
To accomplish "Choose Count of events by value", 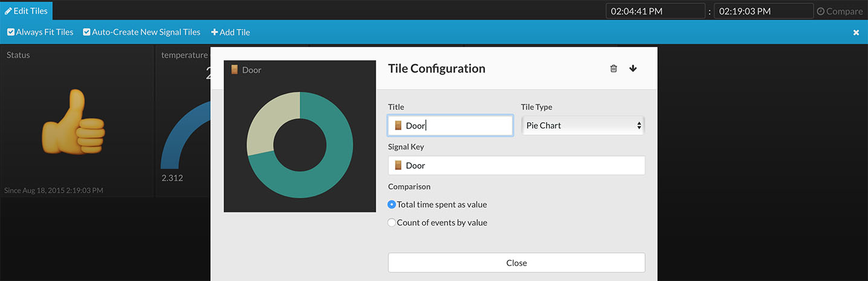I will point(391,223).
